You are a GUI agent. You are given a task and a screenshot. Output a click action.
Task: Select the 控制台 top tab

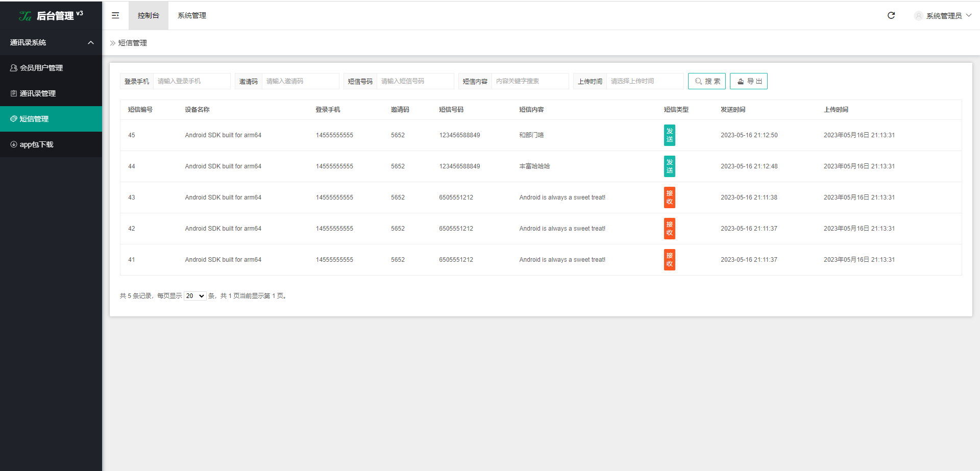click(148, 15)
